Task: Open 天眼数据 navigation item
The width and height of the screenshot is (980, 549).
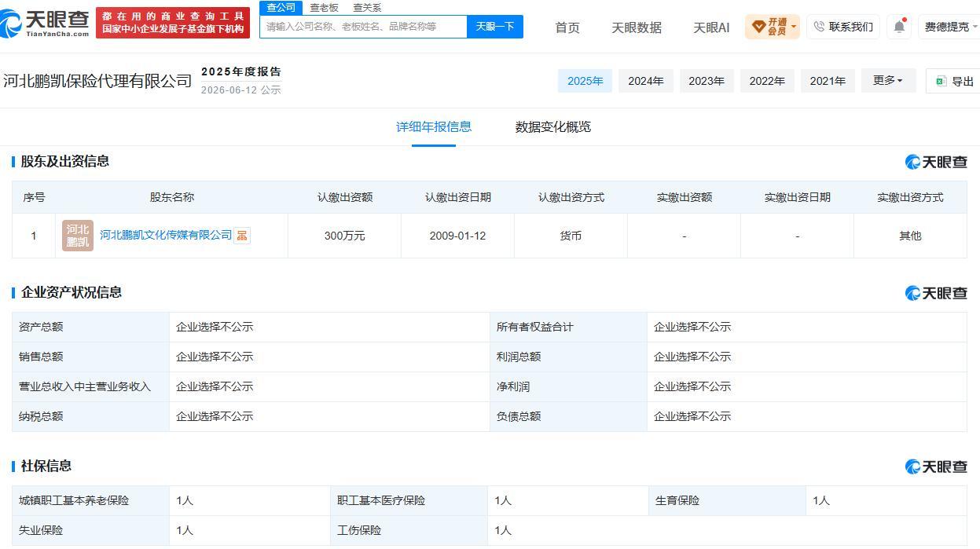Action: [637, 27]
